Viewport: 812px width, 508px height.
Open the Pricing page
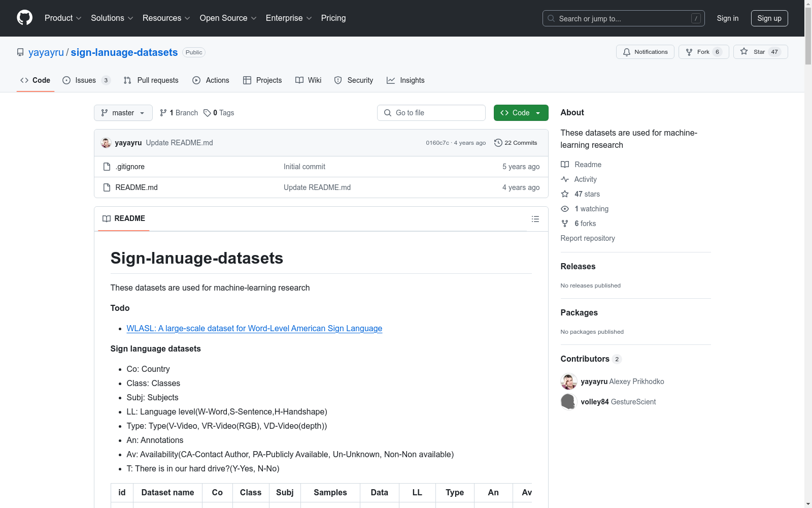coord(333,18)
